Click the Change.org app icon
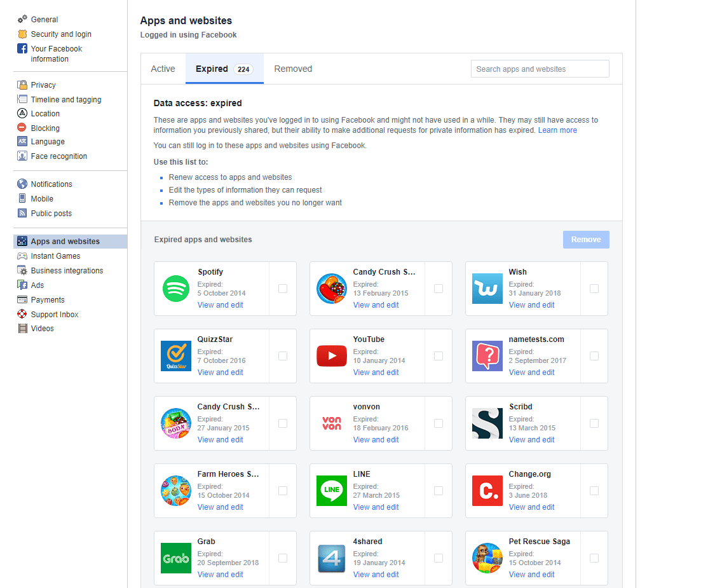Viewport: 701px width, 588px height. click(x=487, y=491)
